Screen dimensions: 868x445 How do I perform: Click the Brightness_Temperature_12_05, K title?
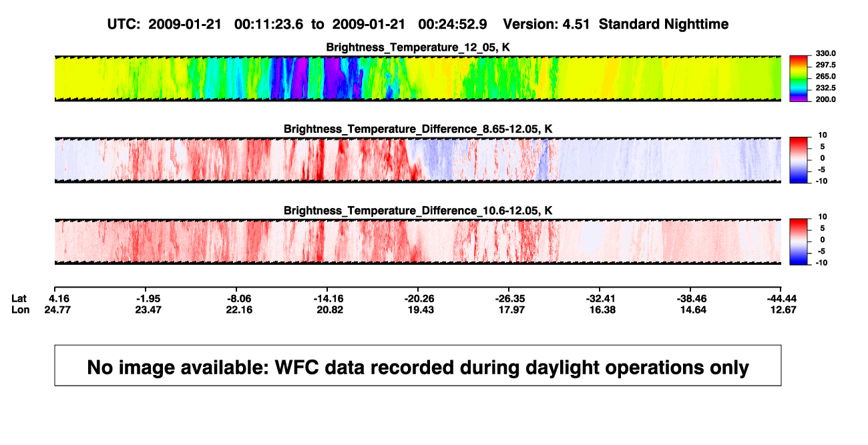coord(418,47)
